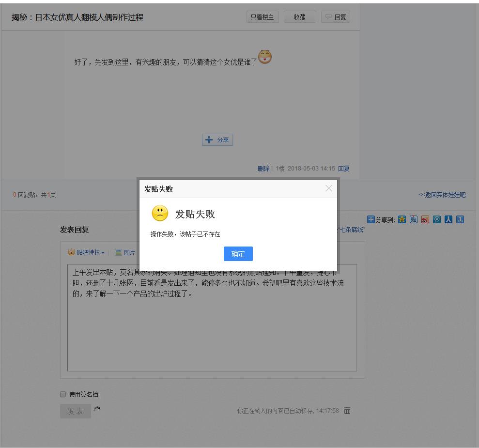Open the 七条底线 link
This screenshot has width=479, height=448.
click(351, 230)
